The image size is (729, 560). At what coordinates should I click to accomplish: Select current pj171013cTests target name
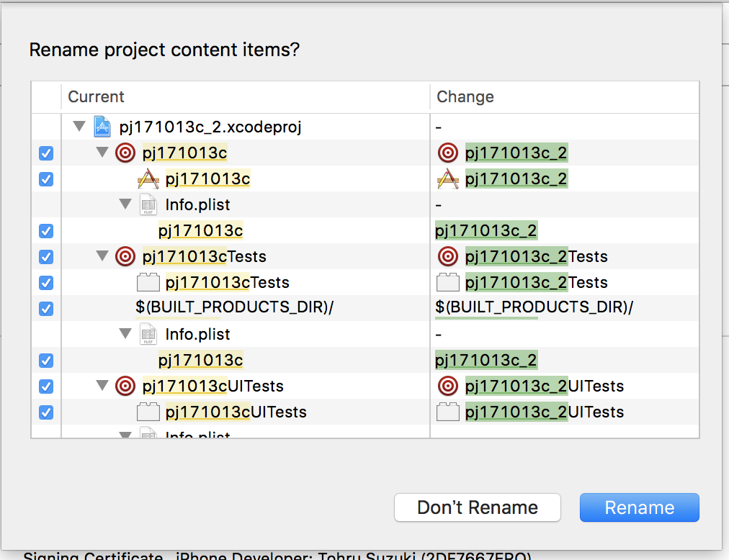click(x=204, y=256)
